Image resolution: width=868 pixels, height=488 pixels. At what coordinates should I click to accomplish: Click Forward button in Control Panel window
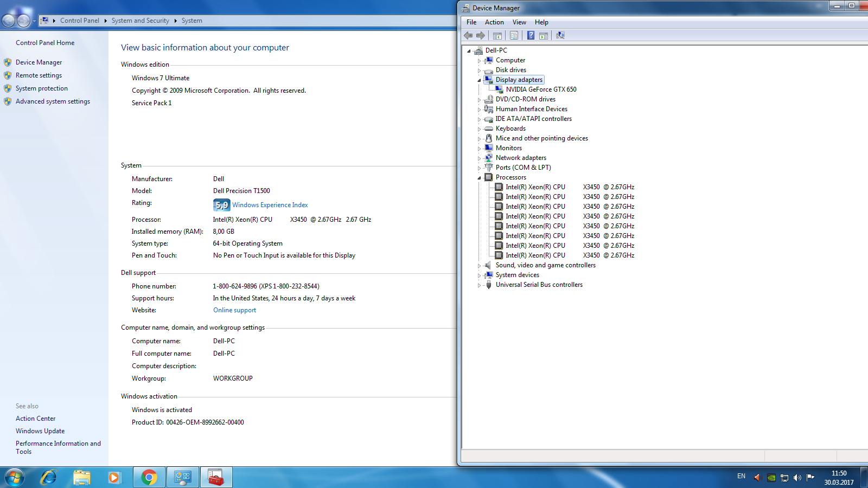coord(23,21)
